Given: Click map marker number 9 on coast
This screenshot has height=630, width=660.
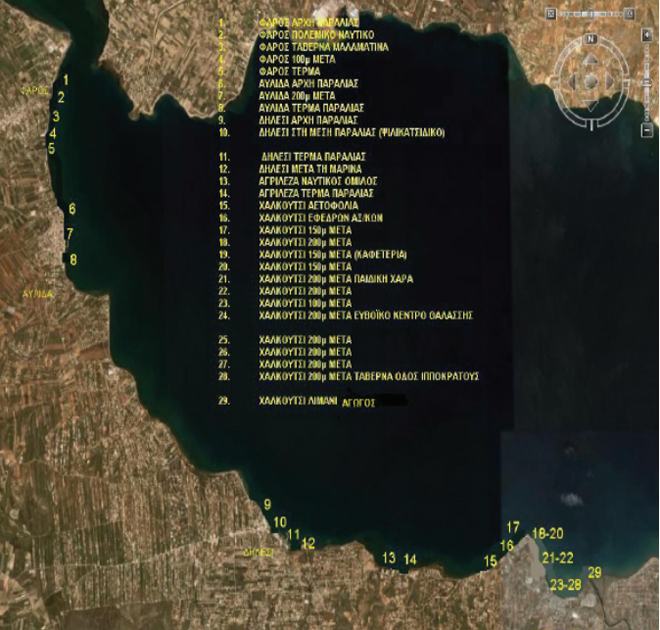Looking at the screenshot, I should pyautogui.click(x=267, y=505).
